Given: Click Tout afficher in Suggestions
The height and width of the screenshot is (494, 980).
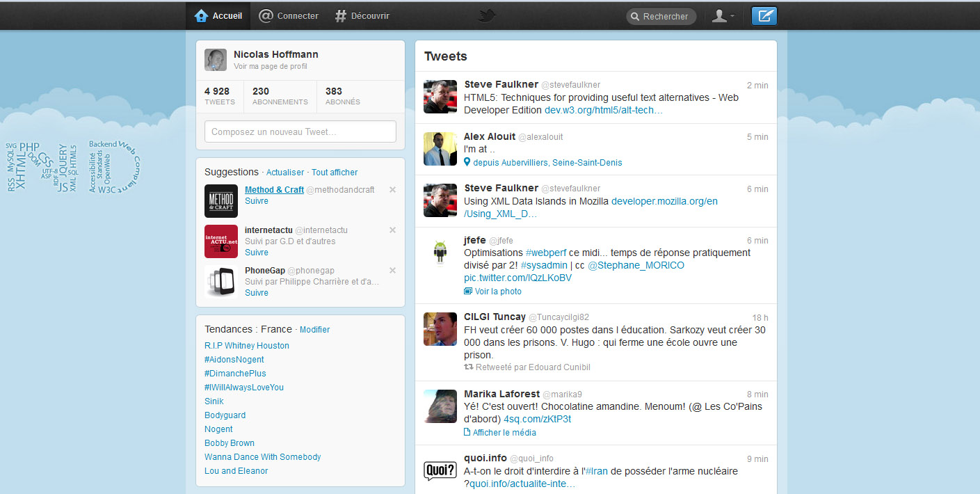Looking at the screenshot, I should pos(335,173).
